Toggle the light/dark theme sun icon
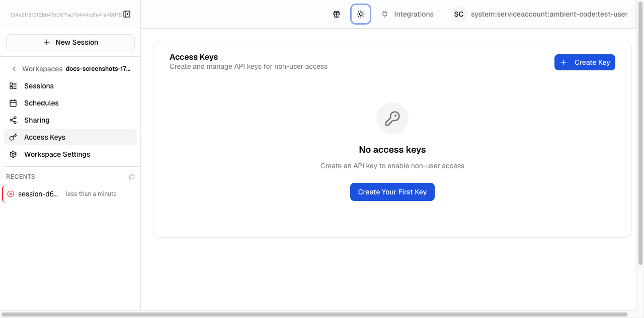 click(361, 14)
